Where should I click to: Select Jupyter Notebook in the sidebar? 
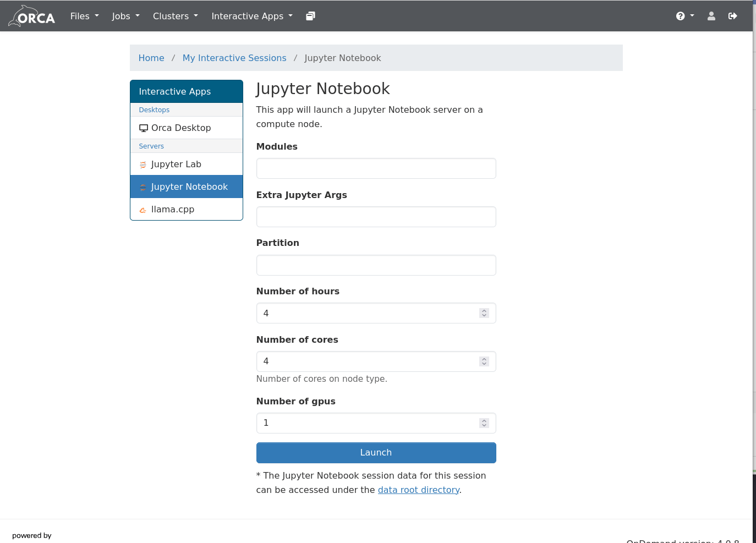coord(189,187)
